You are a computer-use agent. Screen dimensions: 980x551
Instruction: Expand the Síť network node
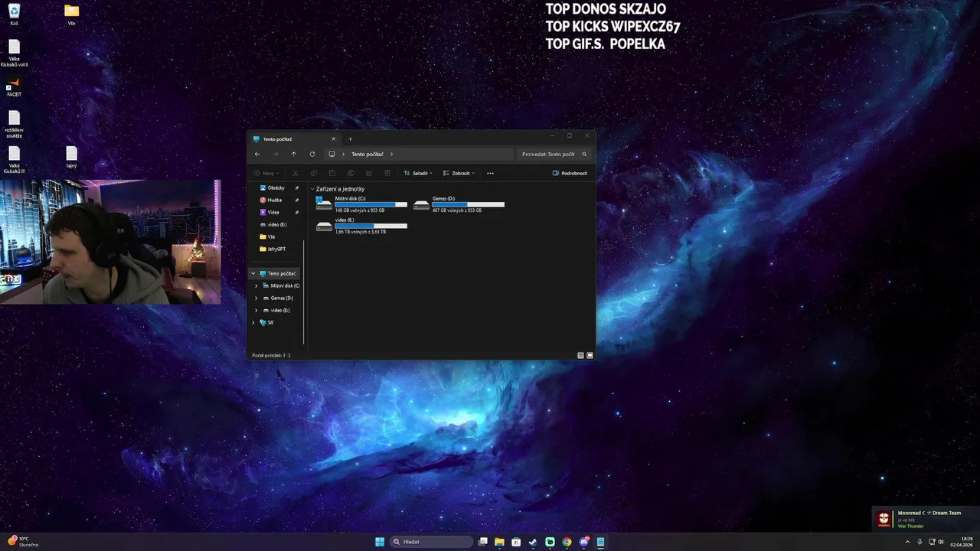(253, 322)
